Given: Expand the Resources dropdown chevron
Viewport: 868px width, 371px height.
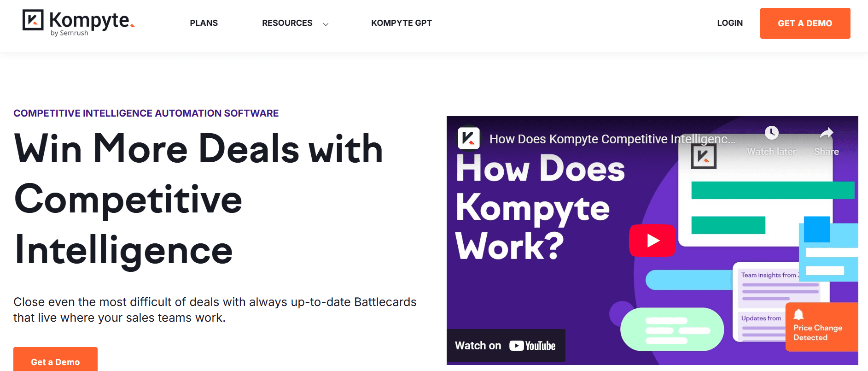Looking at the screenshot, I should click(x=326, y=24).
